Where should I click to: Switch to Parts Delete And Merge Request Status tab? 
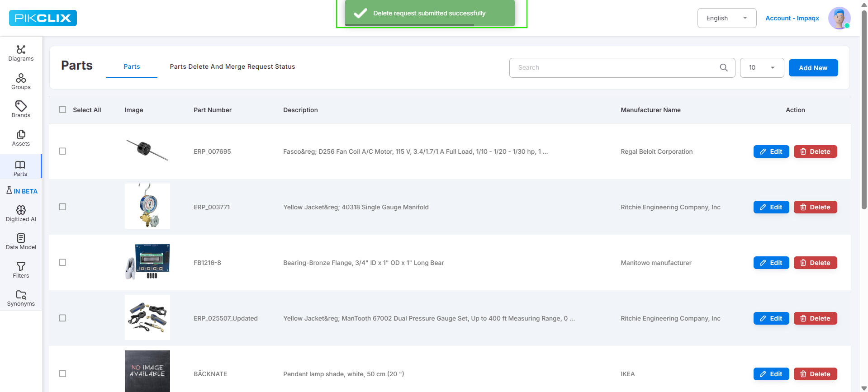pos(232,66)
